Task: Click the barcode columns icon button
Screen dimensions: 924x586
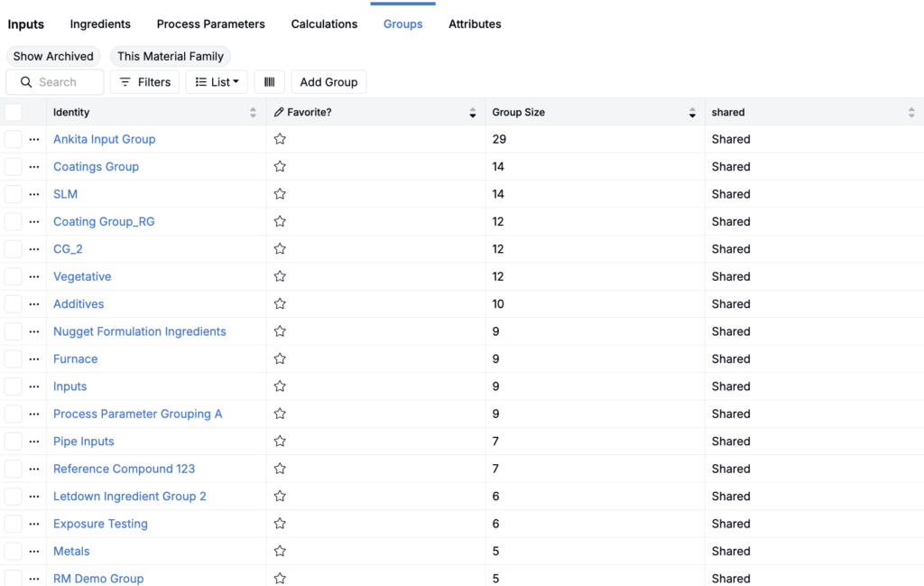Action: [269, 82]
